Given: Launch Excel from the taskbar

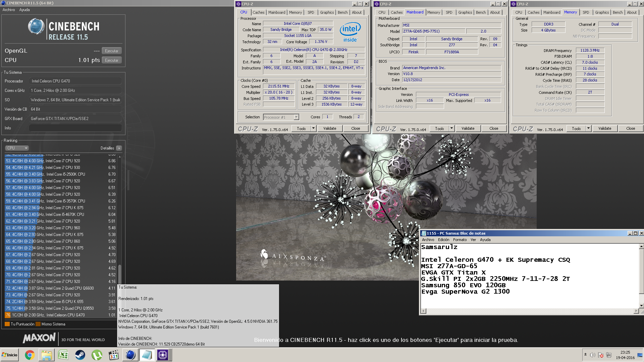Looking at the screenshot, I should pyautogui.click(x=63, y=355).
